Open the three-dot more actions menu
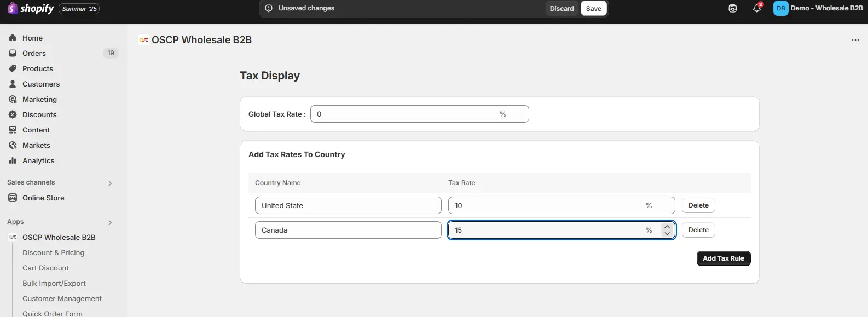Image resolution: width=868 pixels, height=317 pixels. tap(855, 40)
